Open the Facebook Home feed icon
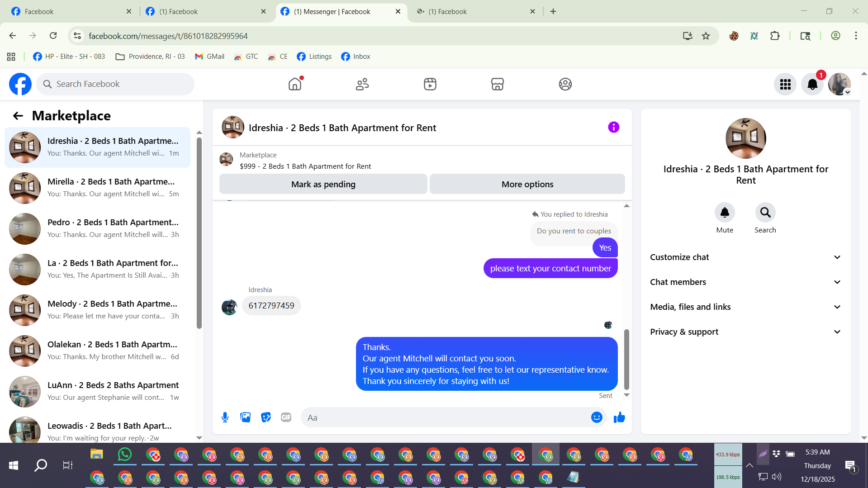This screenshot has height=488, width=868. pos(295,84)
